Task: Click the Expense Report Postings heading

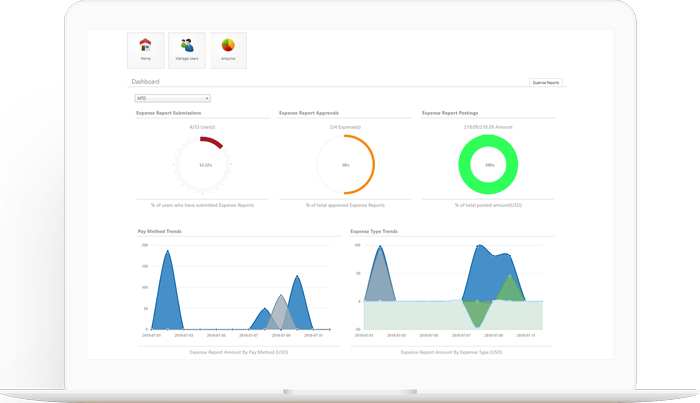Action: tap(450, 113)
